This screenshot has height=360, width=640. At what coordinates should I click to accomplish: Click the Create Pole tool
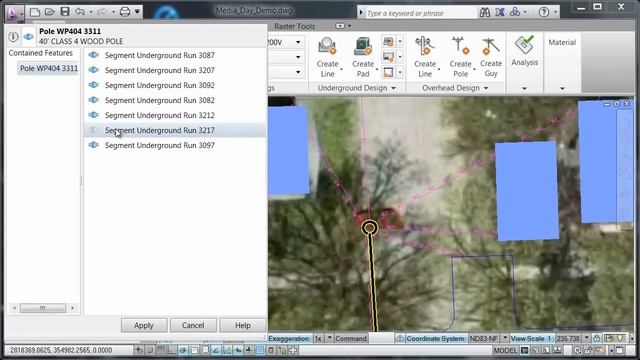click(x=460, y=57)
